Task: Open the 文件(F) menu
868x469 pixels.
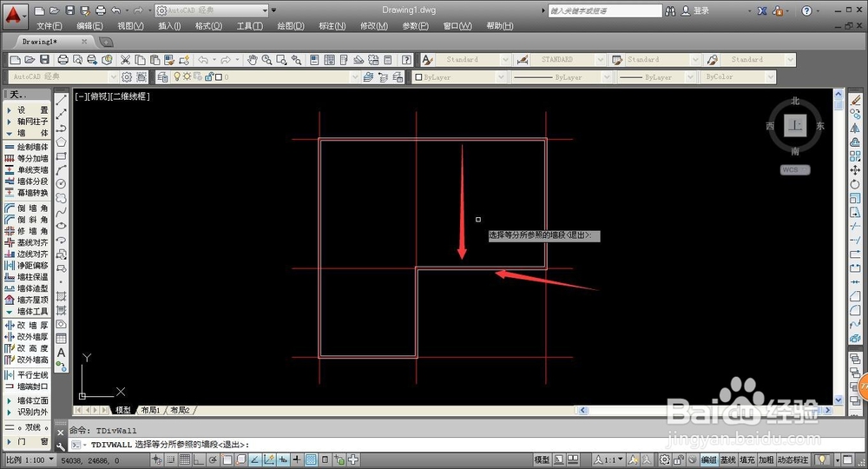Action: pyautogui.click(x=49, y=26)
